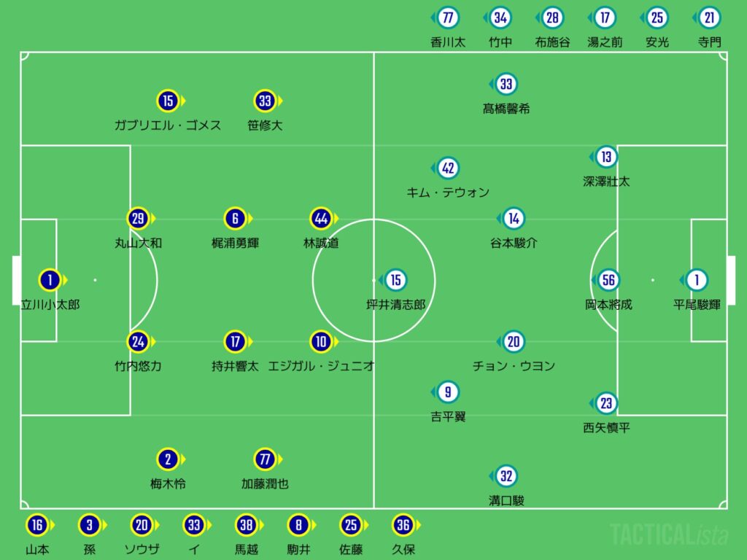Select ガブリエル・ゴメス's number 15 marker

pyautogui.click(x=168, y=101)
